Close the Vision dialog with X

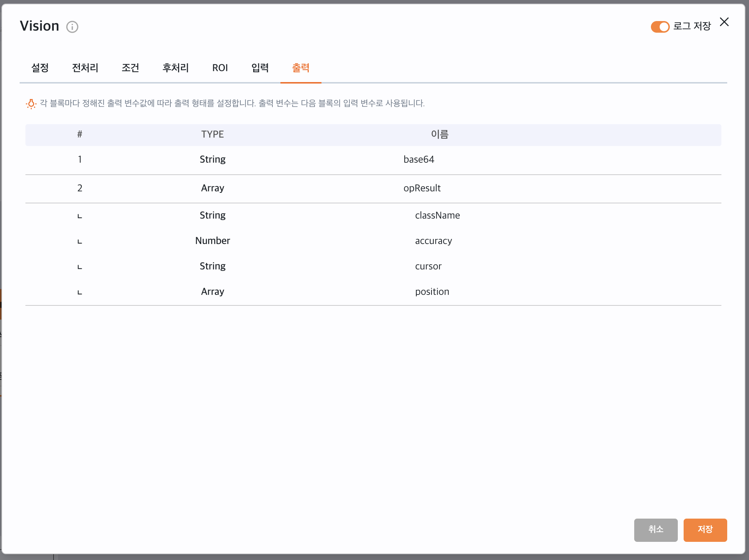(724, 22)
